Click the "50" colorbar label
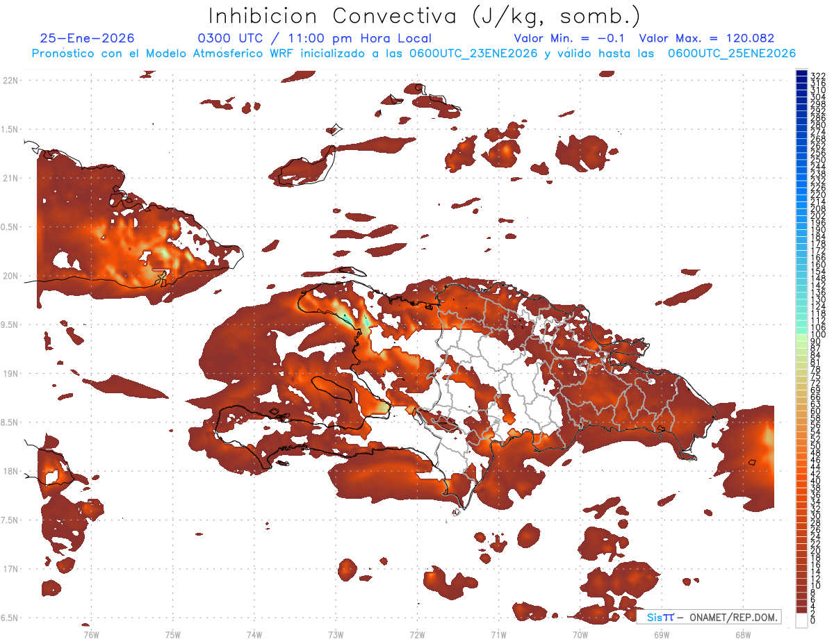This screenshot has width=834, height=644. [x=816, y=446]
